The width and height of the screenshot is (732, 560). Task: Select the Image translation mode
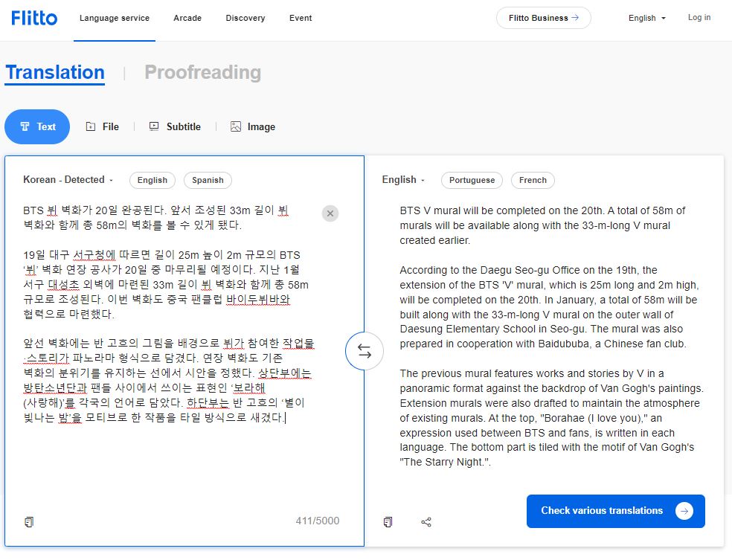point(253,126)
